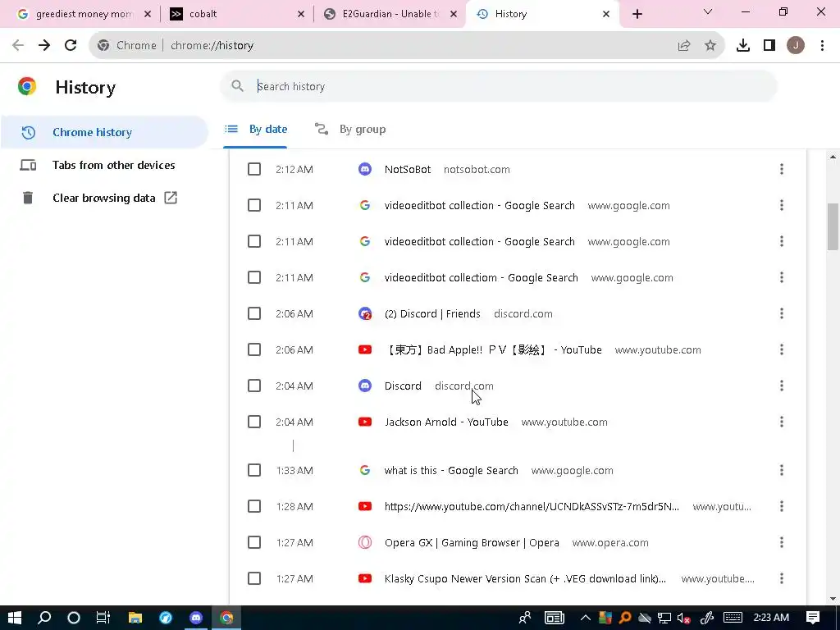Select the By date view tab
840x630 pixels.
coord(256,130)
